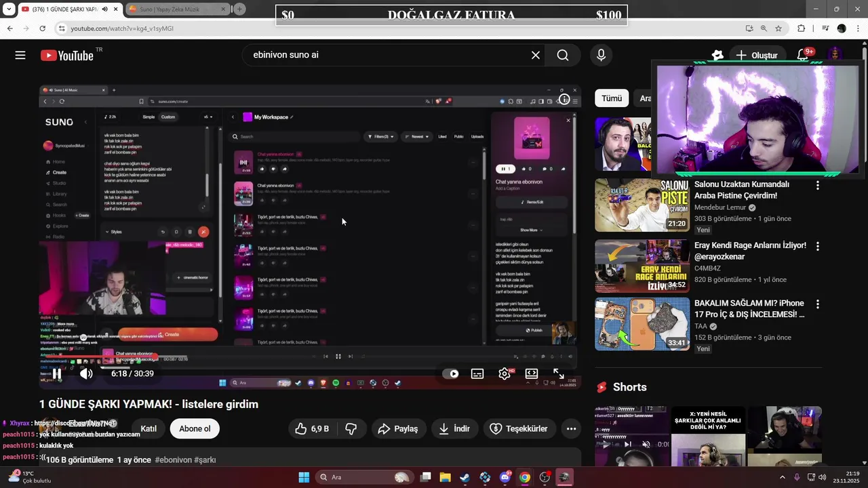Open options for Eray Kendi Rage video
This screenshot has width=868, height=488.
click(818, 246)
